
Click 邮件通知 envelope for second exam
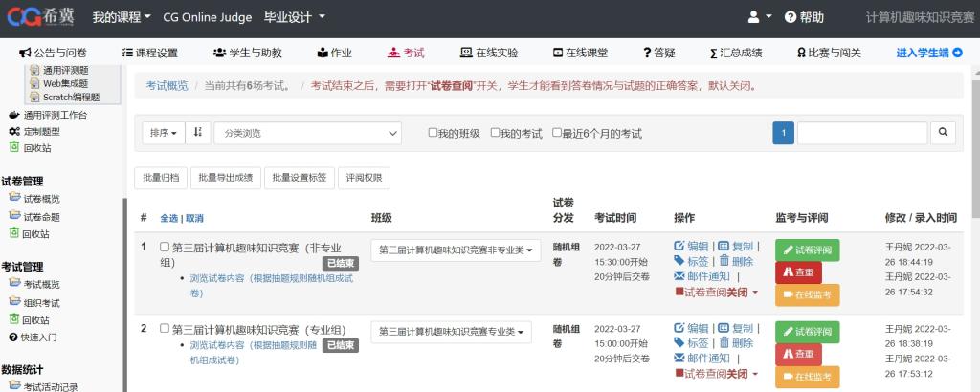679,358
